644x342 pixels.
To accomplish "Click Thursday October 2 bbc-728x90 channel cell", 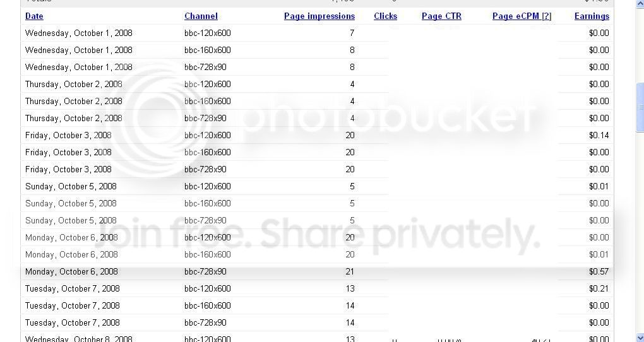I will [x=205, y=118].
